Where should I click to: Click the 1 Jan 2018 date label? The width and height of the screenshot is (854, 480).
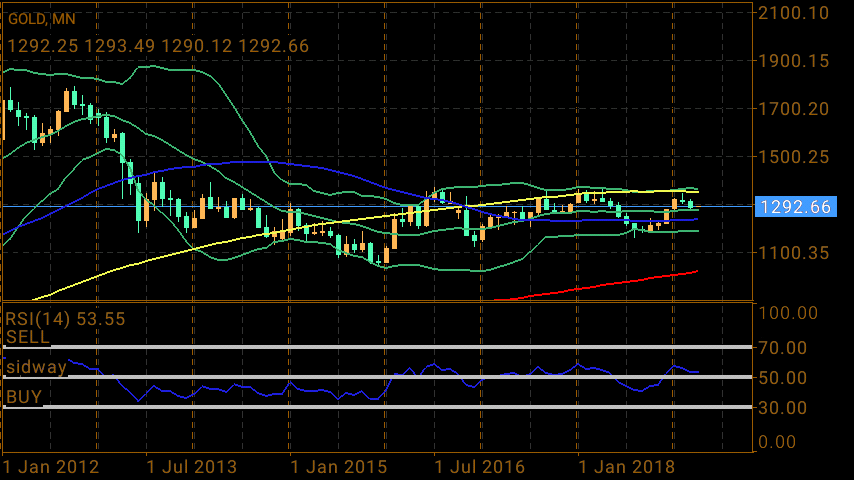pyautogui.click(x=626, y=467)
